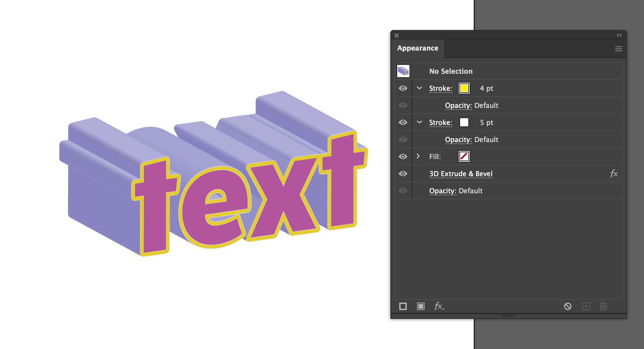This screenshot has height=349, width=644.
Task: Click Opacity: Default under the yellow stroke
Action: pos(471,105)
